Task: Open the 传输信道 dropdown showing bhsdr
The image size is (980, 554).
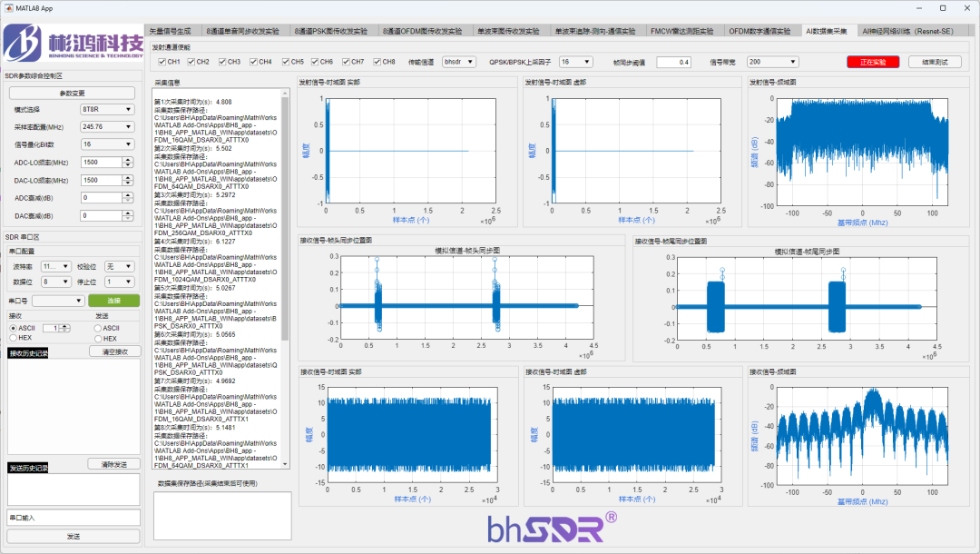Action: 459,62
